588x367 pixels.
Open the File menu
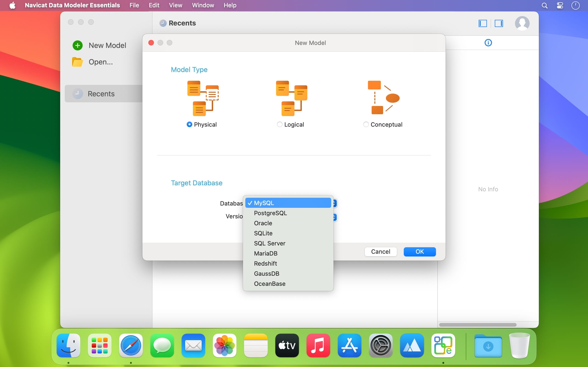click(134, 5)
